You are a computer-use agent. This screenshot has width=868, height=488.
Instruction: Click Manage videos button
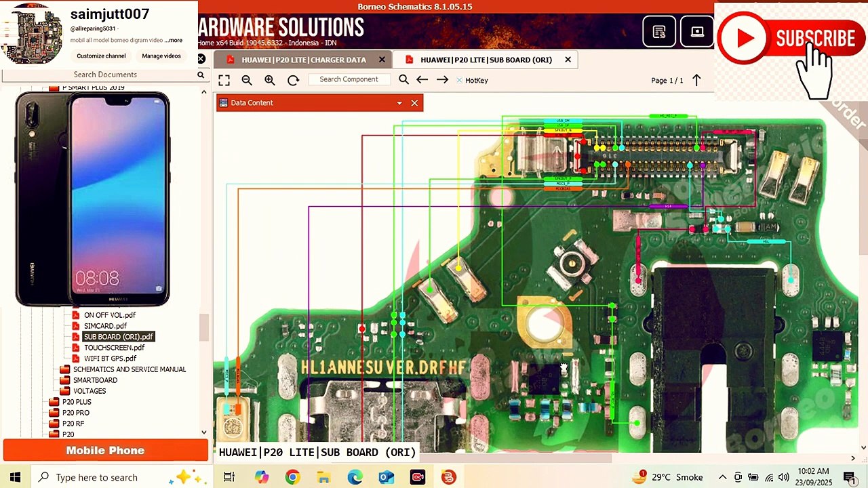[x=161, y=56]
